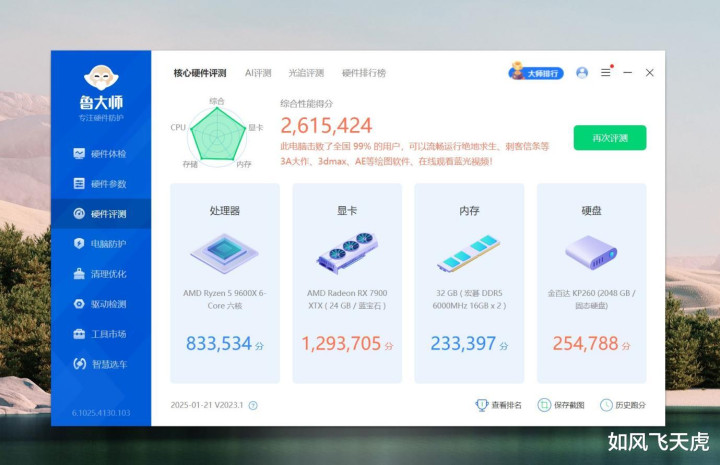Open 硬件体检 in the sidebar
720x465 pixels.
101,154
